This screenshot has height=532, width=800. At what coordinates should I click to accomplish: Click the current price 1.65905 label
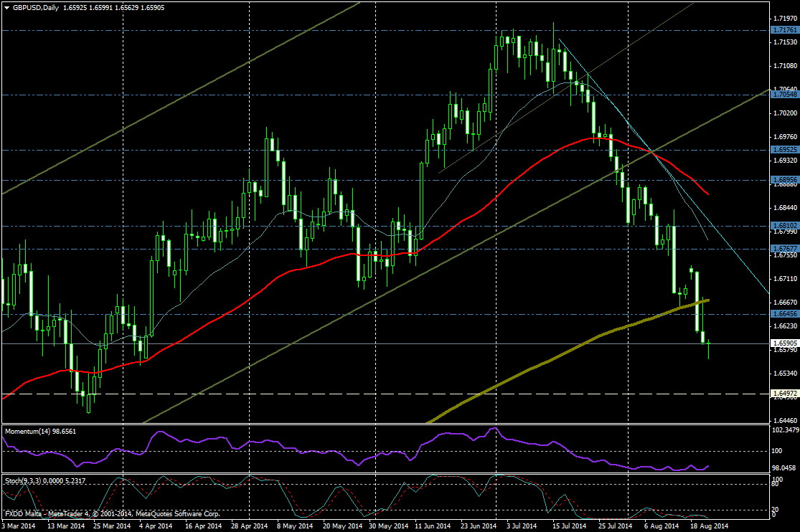pos(783,343)
